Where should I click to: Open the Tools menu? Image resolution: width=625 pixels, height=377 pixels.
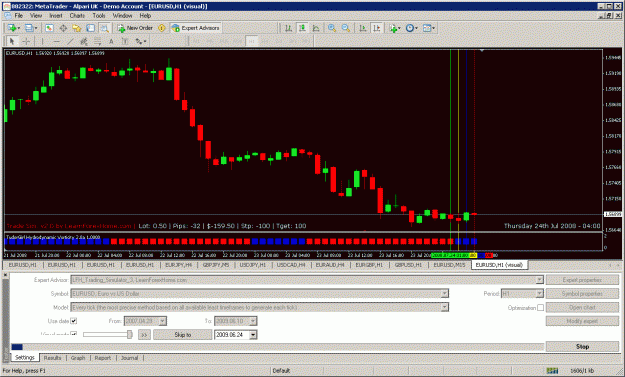(x=99, y=16)
